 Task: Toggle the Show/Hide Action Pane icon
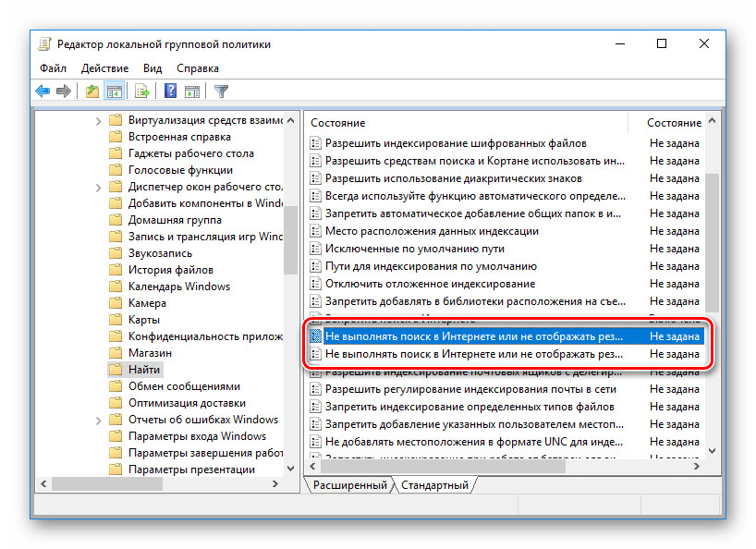pyautogui.click(x=192, y=91)
